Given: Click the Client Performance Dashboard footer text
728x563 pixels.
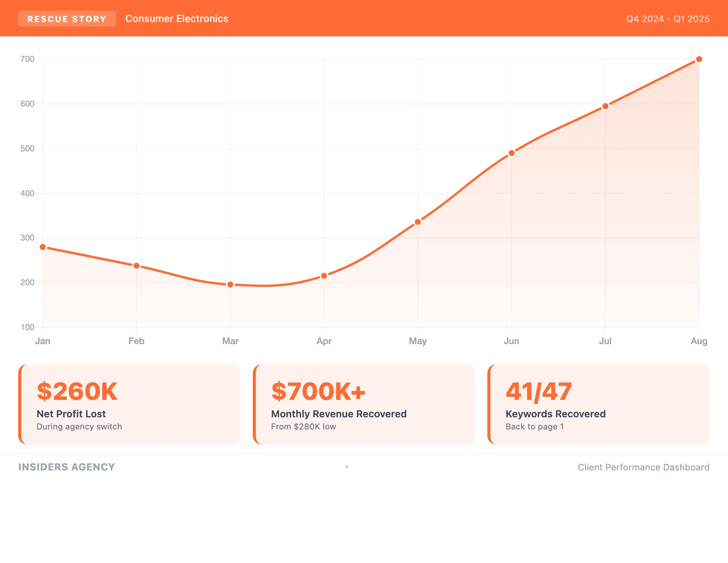Looking at the screenshot, I should pyautogui.click(x=643, y=467).
